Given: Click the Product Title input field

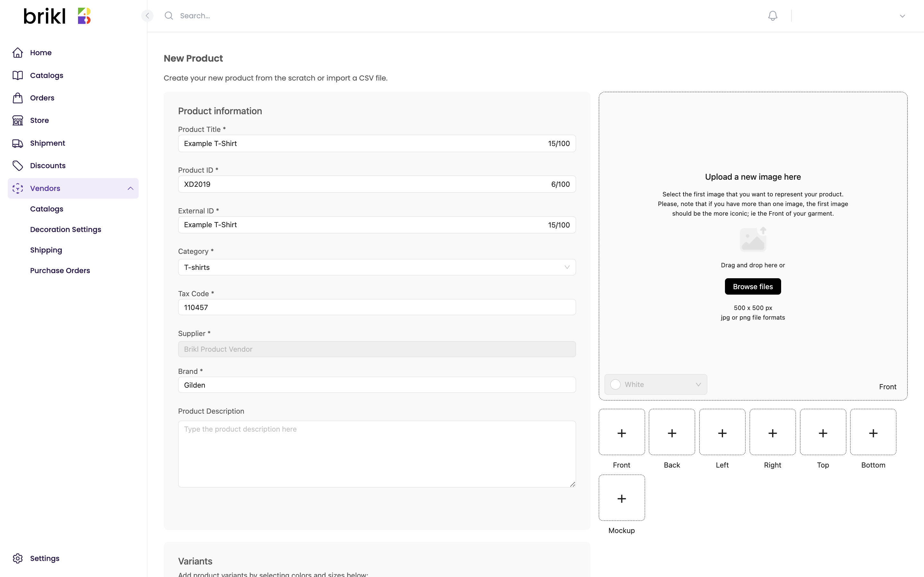Looking at the screenshot, I should point(377,143).
